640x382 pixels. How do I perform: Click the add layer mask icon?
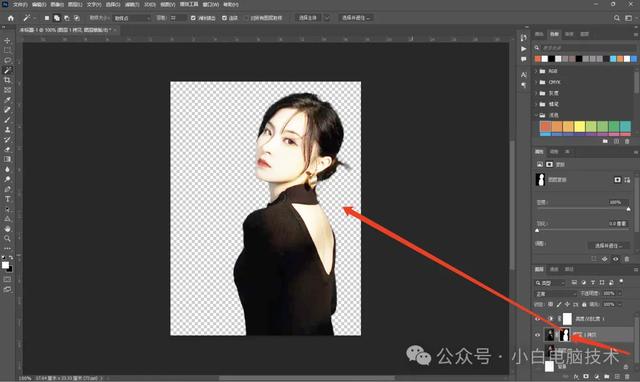click(586, 376)
